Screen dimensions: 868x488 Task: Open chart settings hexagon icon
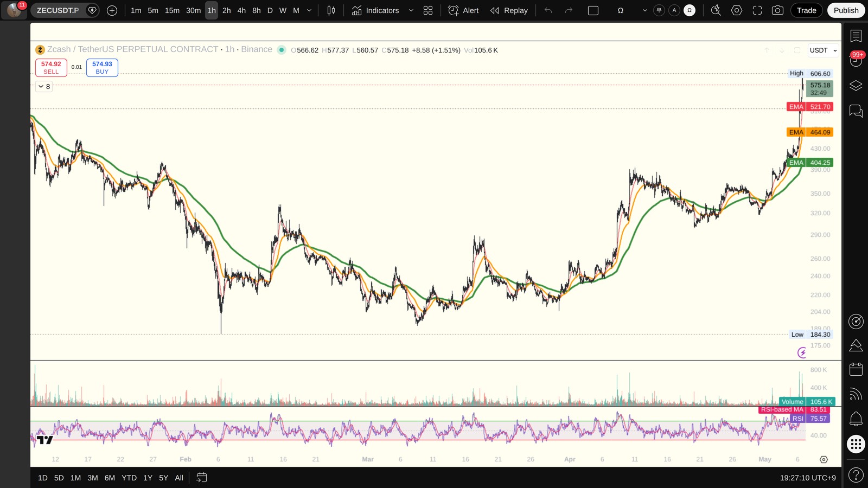pyautogui.click(x=736, y=10)
